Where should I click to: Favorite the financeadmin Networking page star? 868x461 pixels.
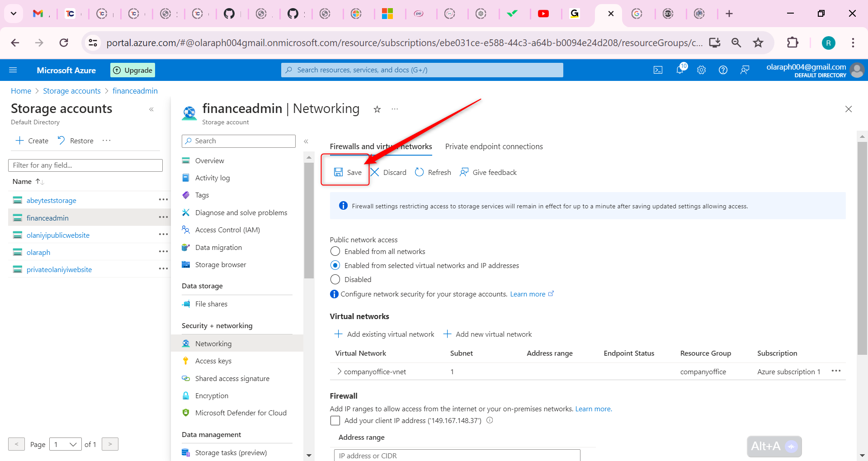point(377,109)
